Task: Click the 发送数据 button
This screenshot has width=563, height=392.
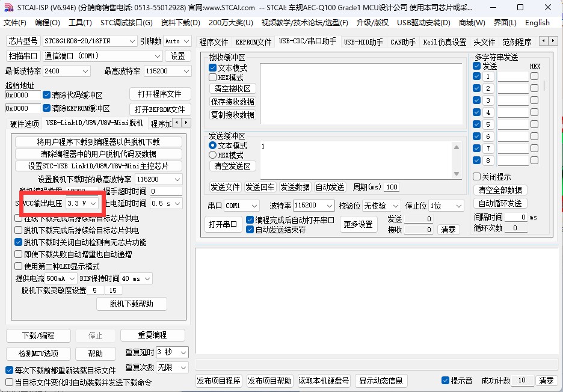Action: 295,187
